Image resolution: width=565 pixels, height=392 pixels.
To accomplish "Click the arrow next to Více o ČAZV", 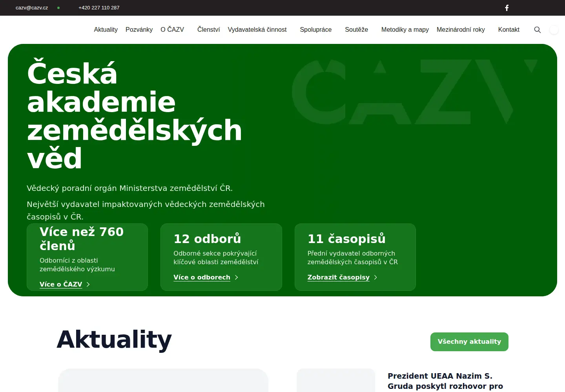I will coord(88,285).
